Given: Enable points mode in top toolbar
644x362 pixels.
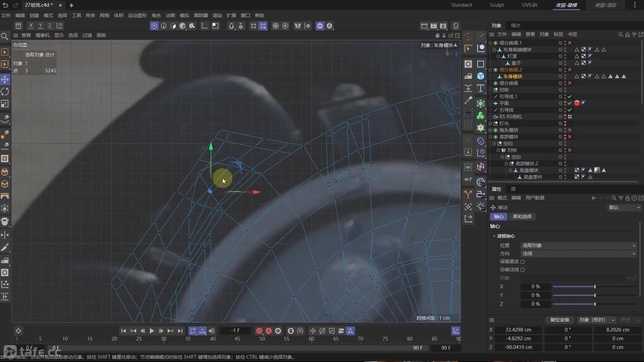Looking at the screenshot, I should pyautogui.click(x=154, y=26).
